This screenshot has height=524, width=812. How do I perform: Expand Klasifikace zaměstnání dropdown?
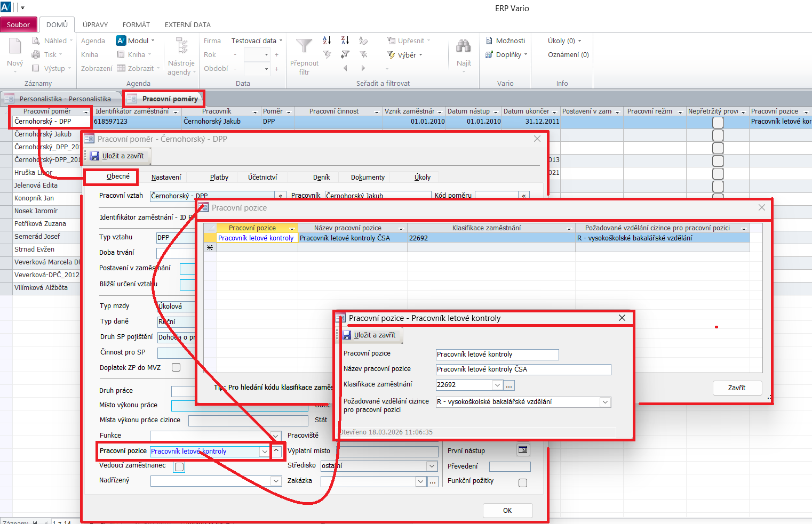tap(497, 385)
